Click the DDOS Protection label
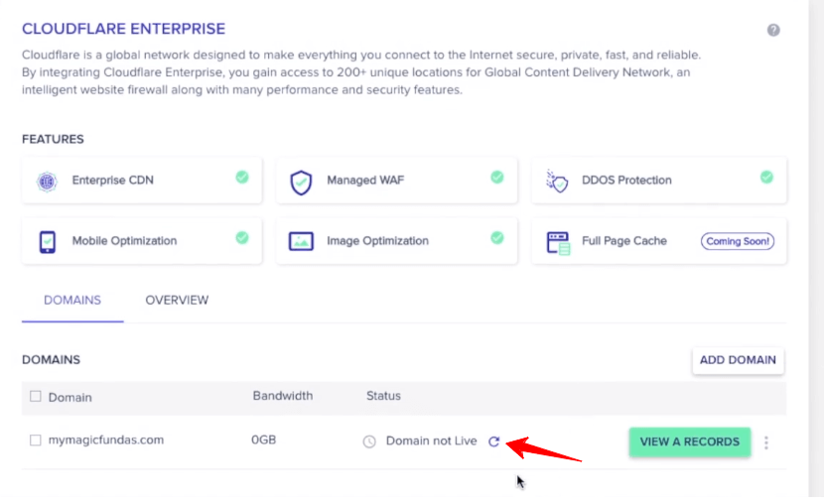 coord(626,181)
